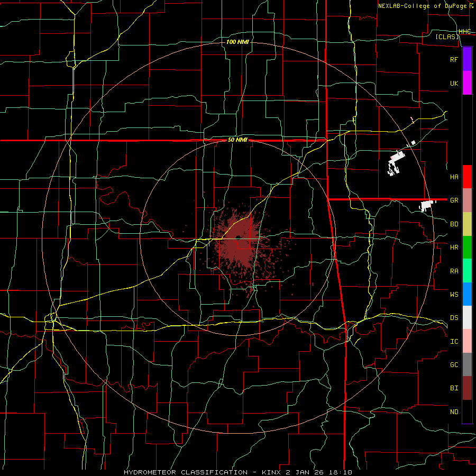The width and height of the screenshot is (476, 476).
Task: Click the 50 NMI range ring label
Action: point(237,140)
